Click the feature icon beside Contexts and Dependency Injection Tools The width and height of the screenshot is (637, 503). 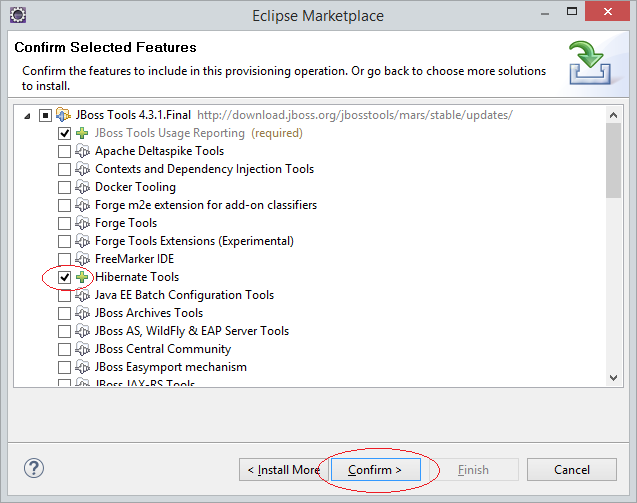[82, 169]
